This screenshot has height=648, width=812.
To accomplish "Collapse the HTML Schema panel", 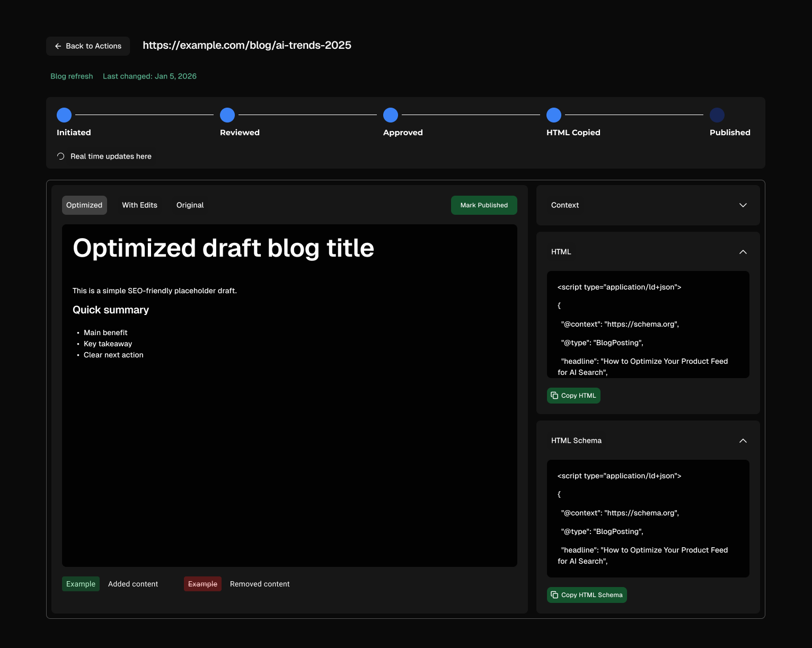I will 743,441.
